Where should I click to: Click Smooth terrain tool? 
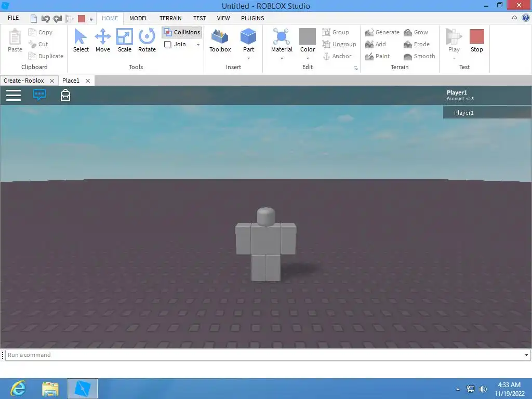tap(419, 56)
